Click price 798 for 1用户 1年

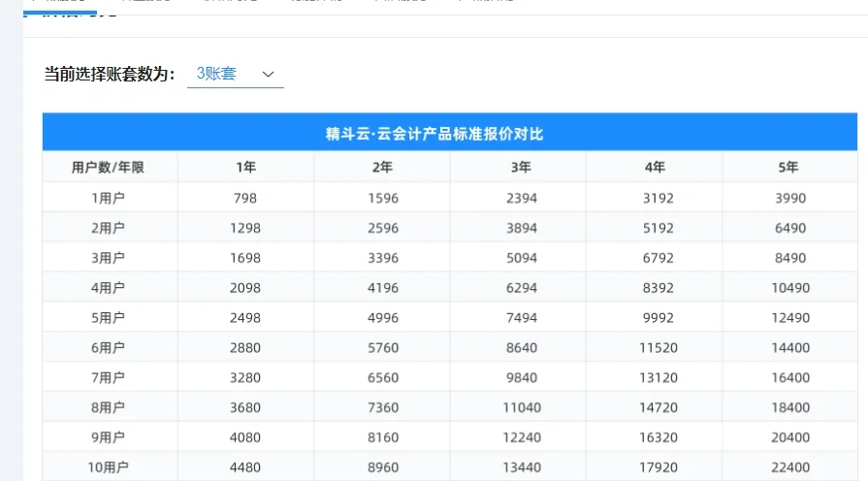click(x=245, y=198)
